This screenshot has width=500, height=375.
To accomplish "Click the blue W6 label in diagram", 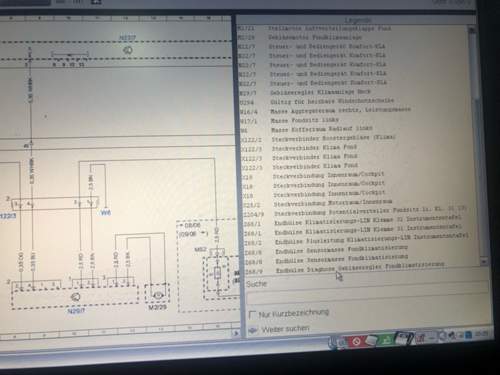I will tap(105, 212).
